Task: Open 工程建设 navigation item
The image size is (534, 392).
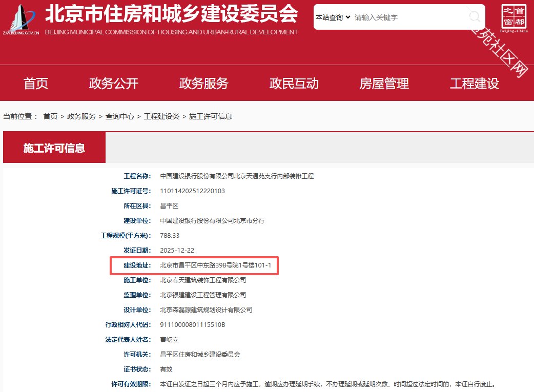Action: (475, 84)
